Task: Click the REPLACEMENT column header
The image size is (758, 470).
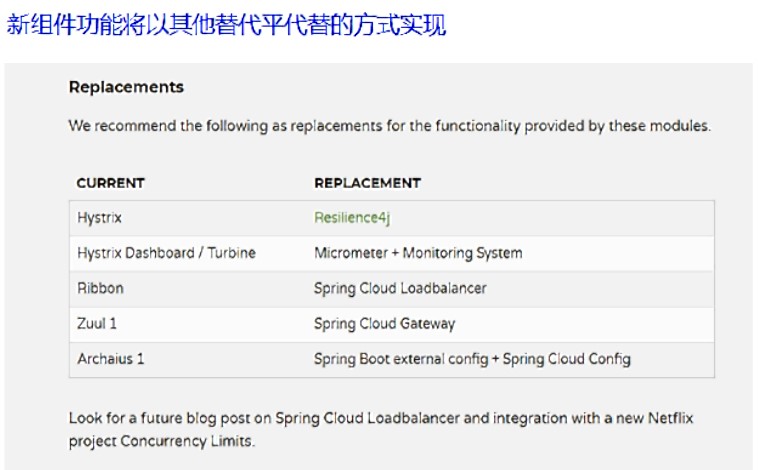Action: pos(367,183)
